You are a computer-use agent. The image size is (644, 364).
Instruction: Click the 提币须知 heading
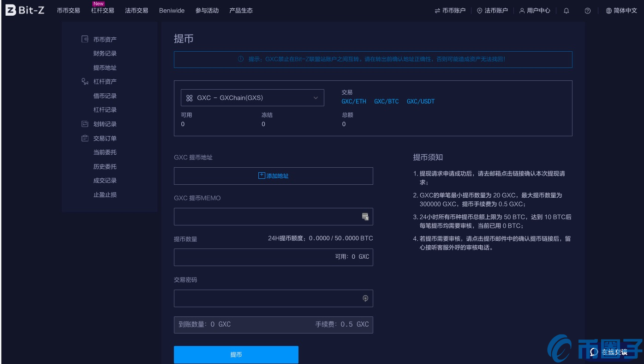click(x=428, y=158)
